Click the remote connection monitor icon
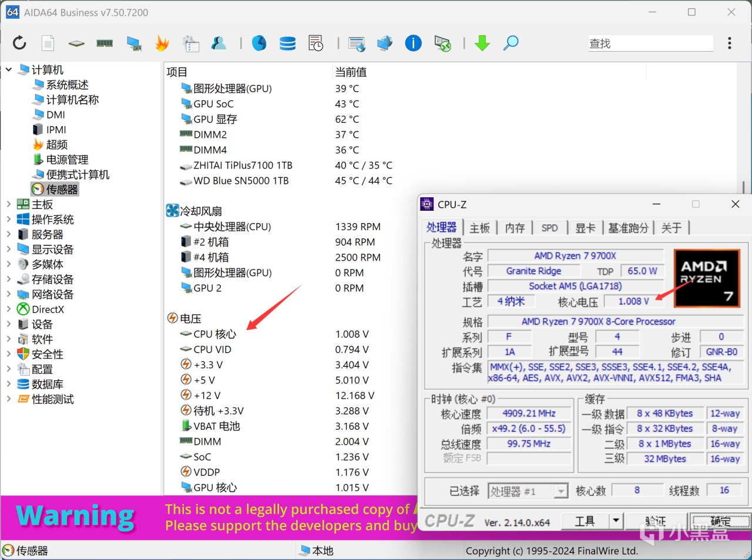The width and height of the screenshot is (752, 560). point(442,43)
